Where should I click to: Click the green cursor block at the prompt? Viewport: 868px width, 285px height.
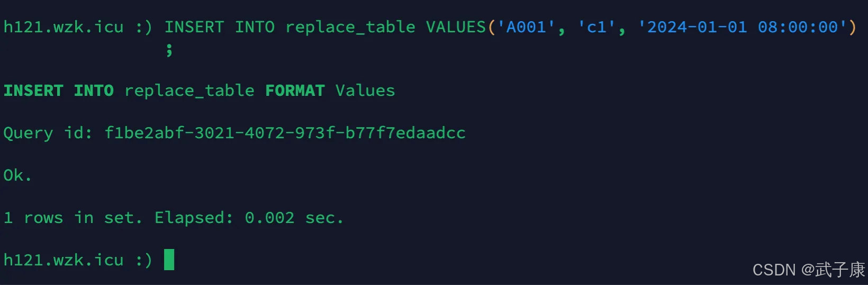169,260
